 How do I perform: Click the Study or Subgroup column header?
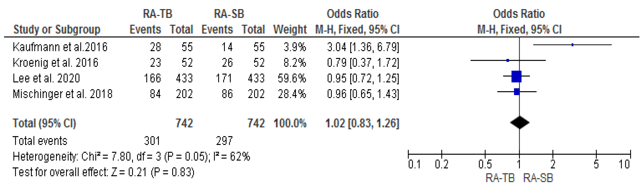[x=57, y=30]
